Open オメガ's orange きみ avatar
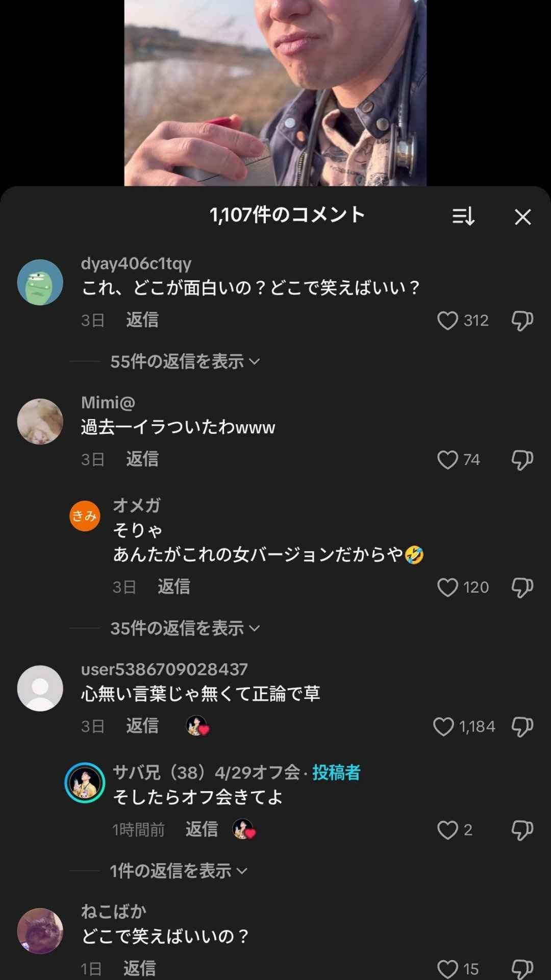This screenshot has height=980, width=551. coord(85,516)
